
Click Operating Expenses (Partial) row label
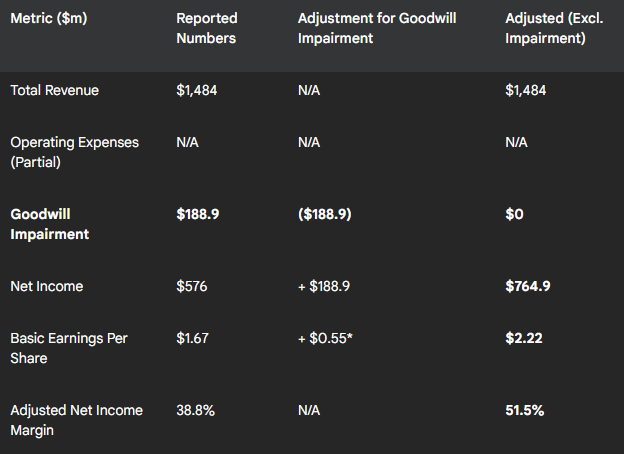(x=74, y=152)
